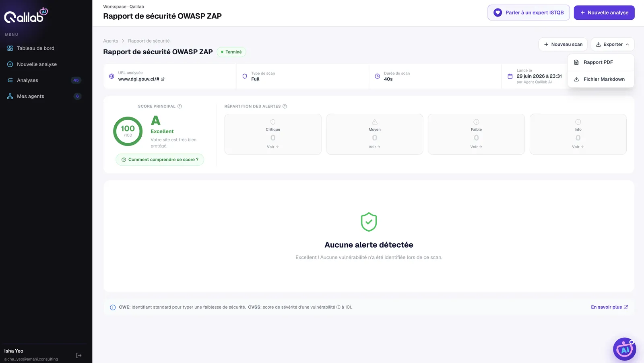
Task: Open the En savoir plus link
Action: (609, 307)
